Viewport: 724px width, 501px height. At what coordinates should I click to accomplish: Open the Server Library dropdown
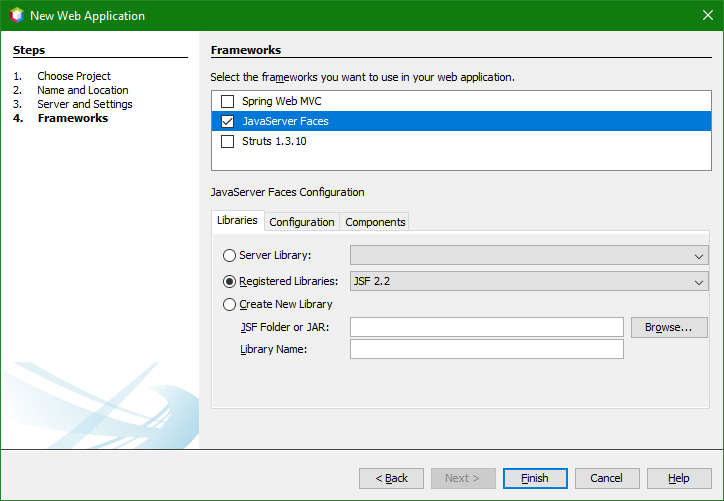[529, 255]
